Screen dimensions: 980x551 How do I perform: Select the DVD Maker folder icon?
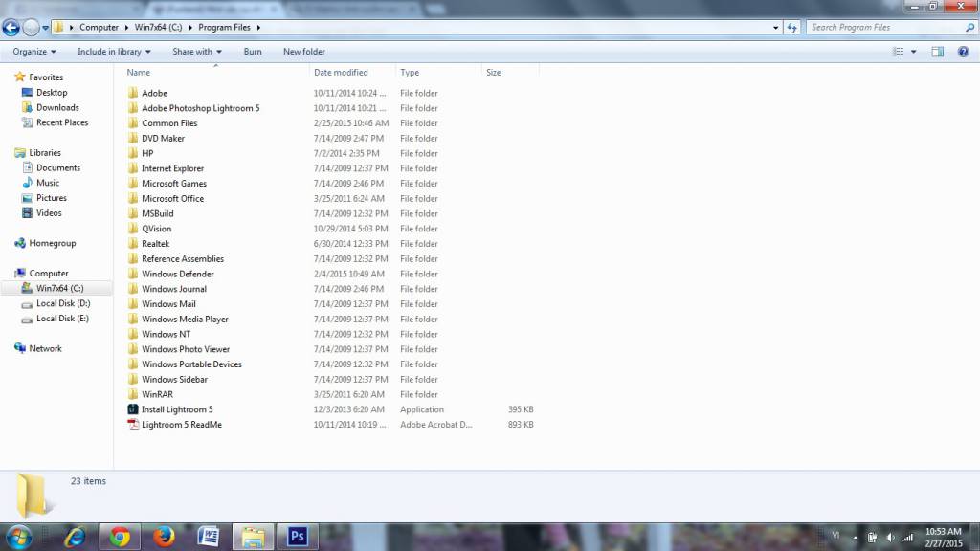132,138
